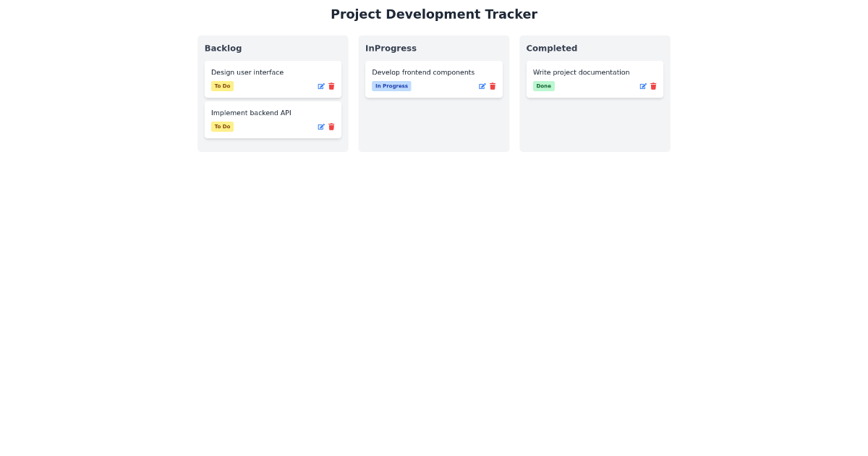868x456 pixels.
Task: Click the To Do badge on Design user interface
Action: [222, 85]
